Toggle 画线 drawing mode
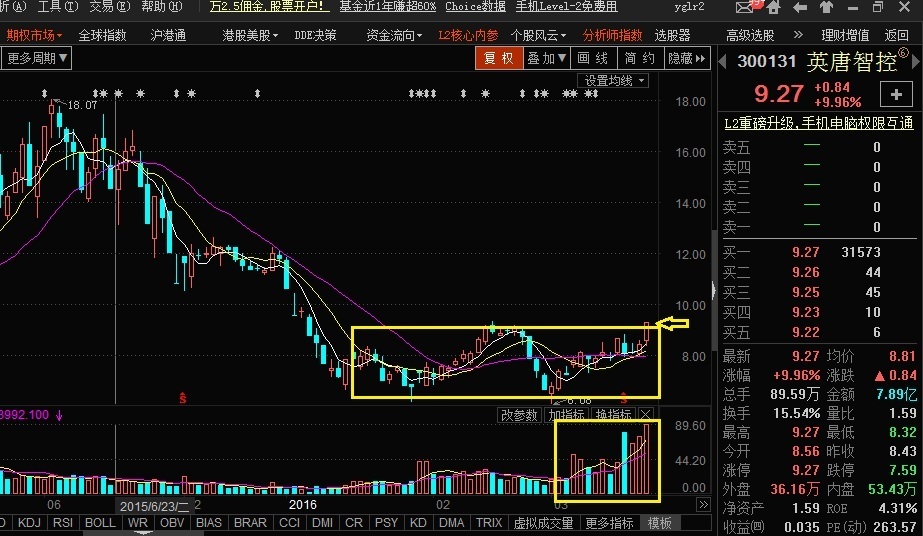This screenshot has height=536, width=923. point(593,58)
